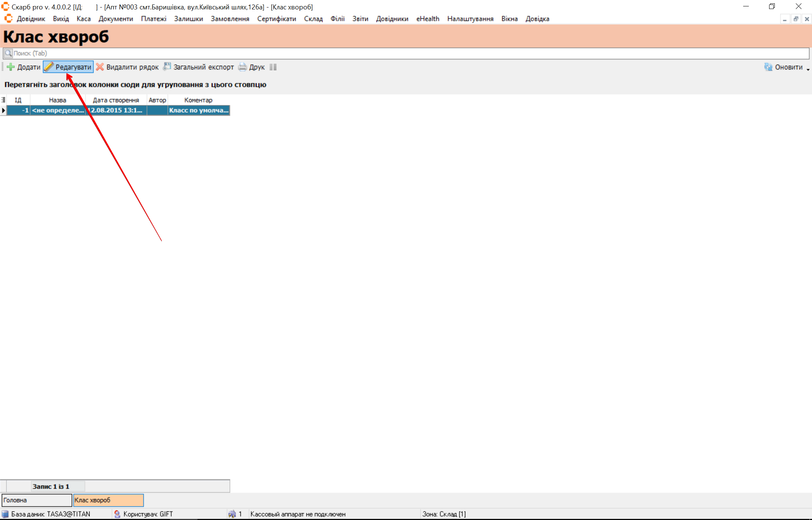Click the Редагувати pencil button

(68, 67)
